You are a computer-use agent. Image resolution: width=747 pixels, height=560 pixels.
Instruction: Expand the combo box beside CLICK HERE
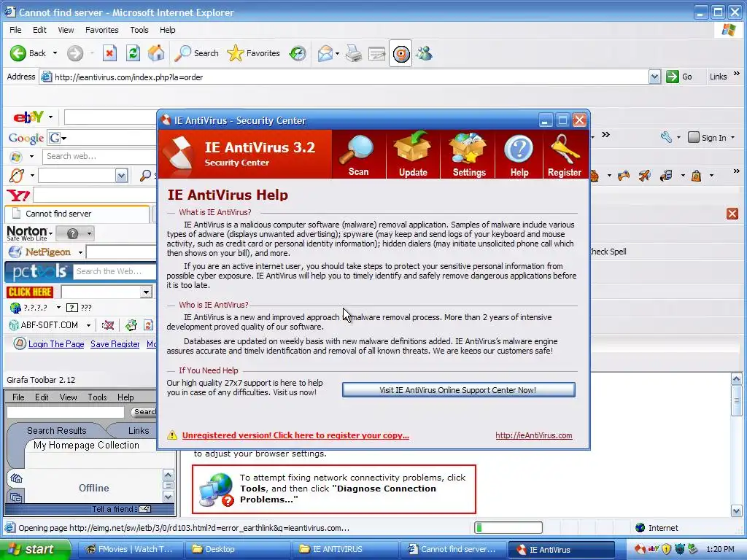click(x=146, y=292)
